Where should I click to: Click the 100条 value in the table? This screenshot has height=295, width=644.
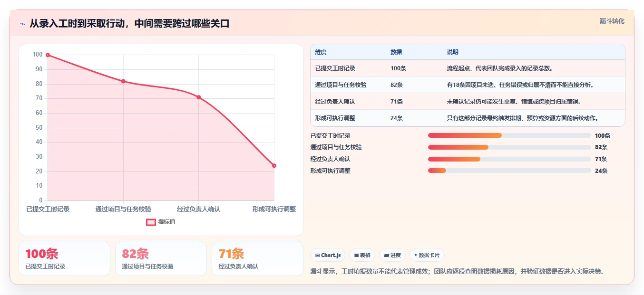398,68
